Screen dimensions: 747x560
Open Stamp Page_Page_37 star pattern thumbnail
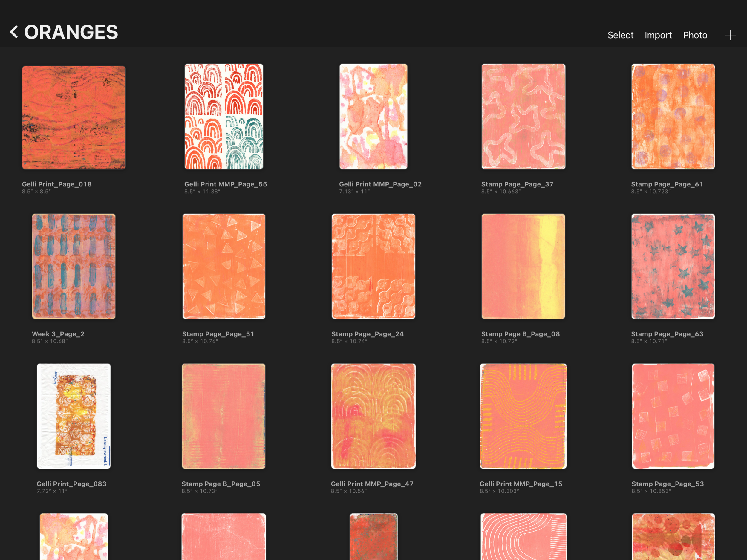[523, 117]
